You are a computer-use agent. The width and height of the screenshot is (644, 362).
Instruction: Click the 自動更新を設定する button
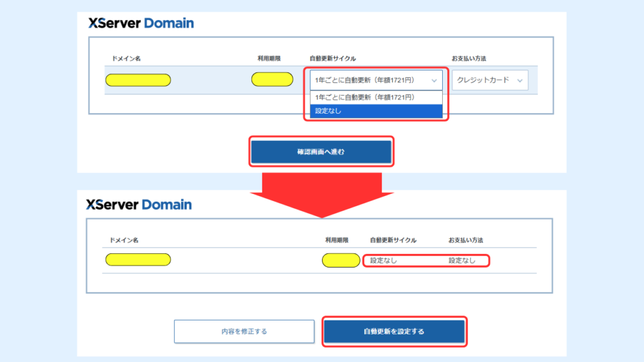(x=394, y=331)
